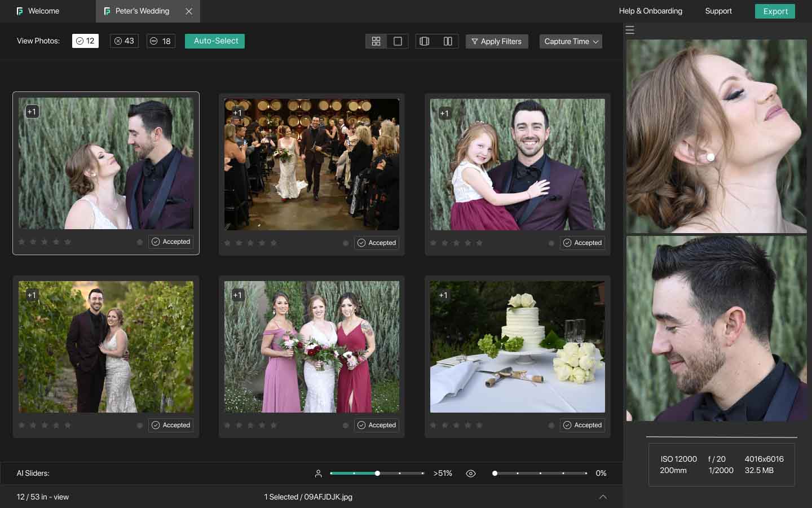812x508 pixels.
Task: Switch to single photo view
Action: [398, 41]
